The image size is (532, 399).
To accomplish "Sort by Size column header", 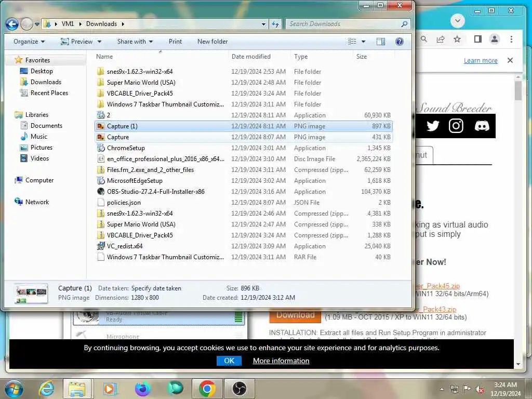I will click(x=362, y=57).
